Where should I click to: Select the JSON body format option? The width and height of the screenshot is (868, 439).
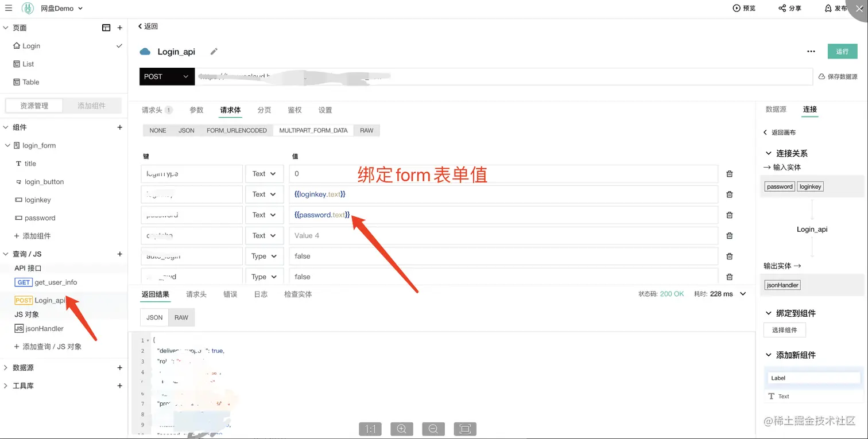point(186,130)
